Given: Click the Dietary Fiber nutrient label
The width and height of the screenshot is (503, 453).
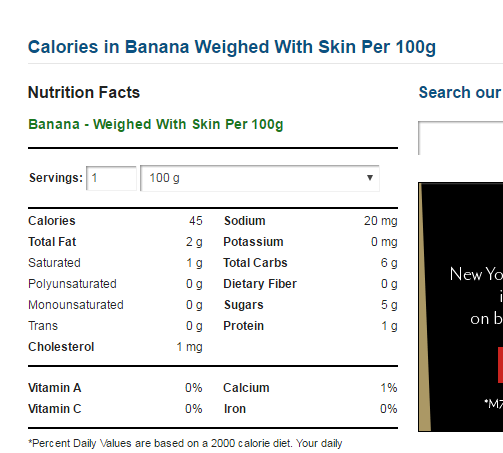Looking at the screenshot, I should click(x=260, y=284).
